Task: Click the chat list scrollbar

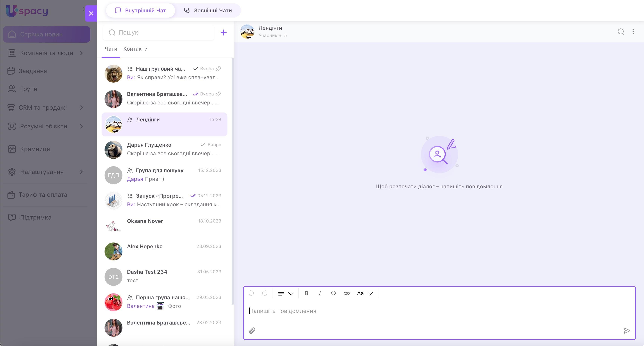Action: [x=233, y=180]
